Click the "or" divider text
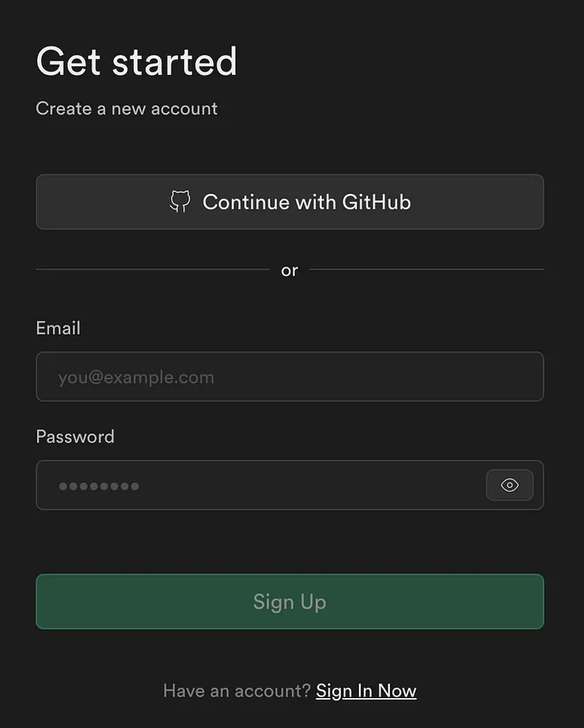Screen dimensions: 584x728 tap(290, 271)
